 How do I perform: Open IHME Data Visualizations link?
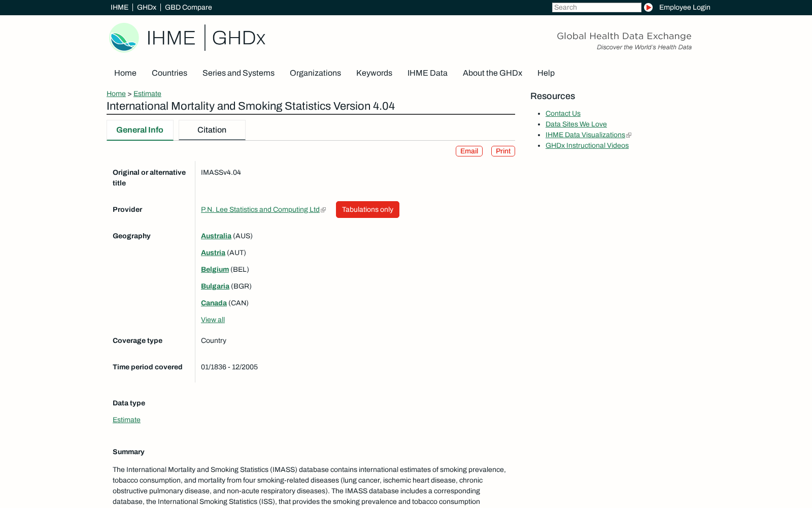tap(585, 135)
